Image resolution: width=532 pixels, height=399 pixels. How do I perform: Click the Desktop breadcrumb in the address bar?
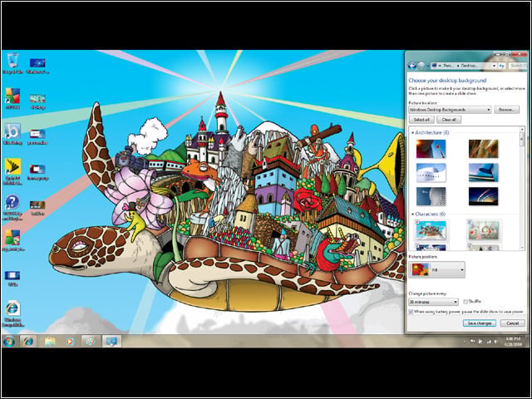[469, 66]
